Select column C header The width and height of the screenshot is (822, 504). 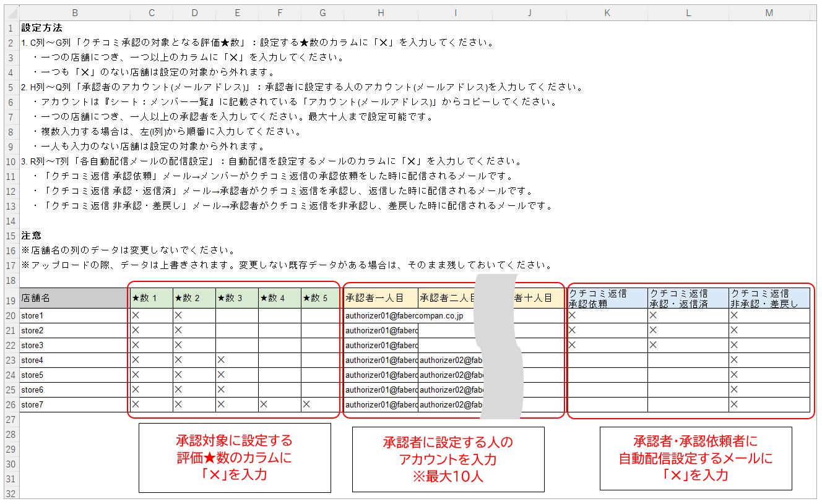152,12
